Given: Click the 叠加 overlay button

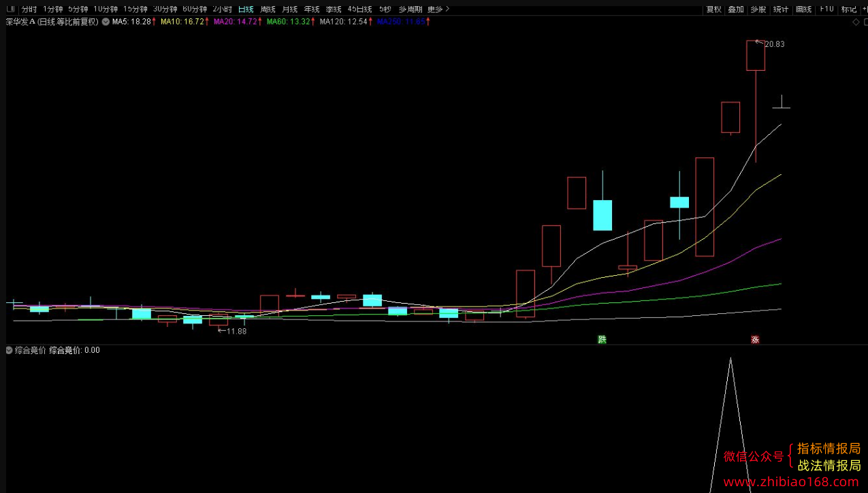Looking at the screenshot, I should pyautogui.click(x=736, y=9).
